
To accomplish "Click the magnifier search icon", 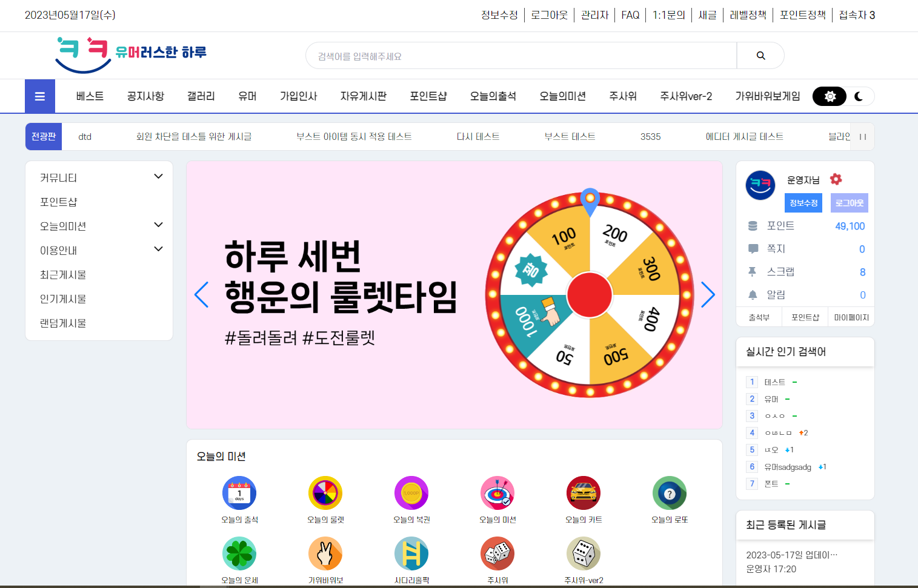I will click(760, 56).
